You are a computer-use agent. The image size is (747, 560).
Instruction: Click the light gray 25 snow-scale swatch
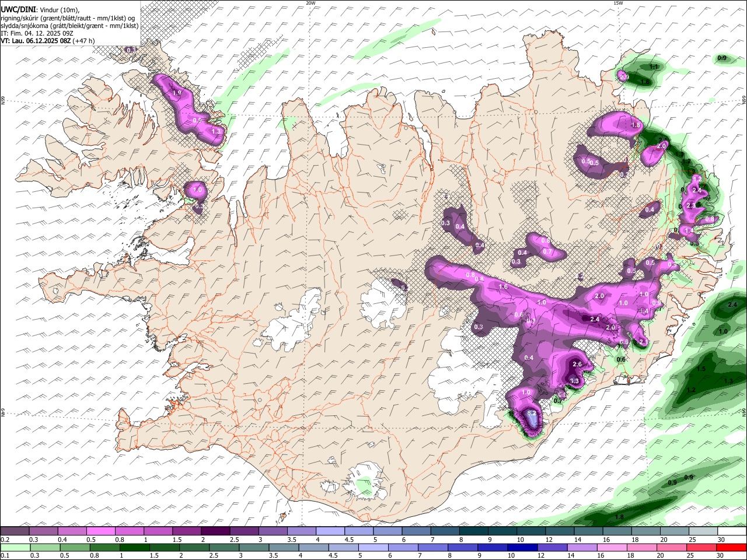pos(704,531)
